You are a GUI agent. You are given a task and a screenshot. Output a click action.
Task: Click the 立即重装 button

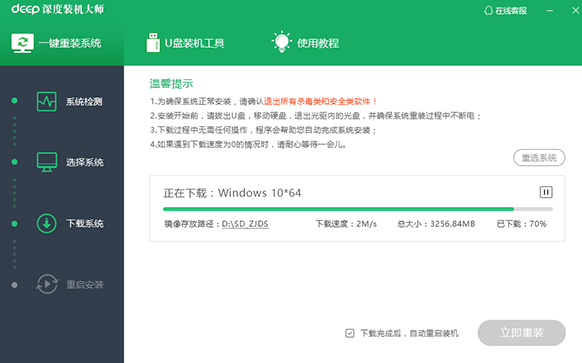point(521,333)
